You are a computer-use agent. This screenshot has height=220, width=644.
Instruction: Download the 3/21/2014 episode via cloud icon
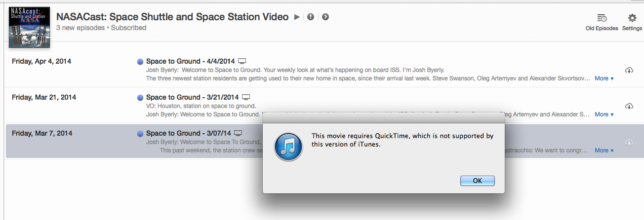pos(629,107)
